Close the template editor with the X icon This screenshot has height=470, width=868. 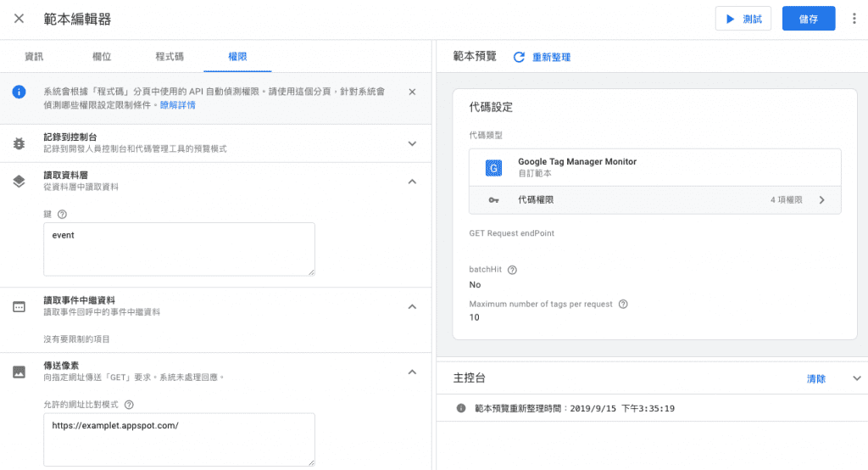pyautogui.click(x=19, y=19)
